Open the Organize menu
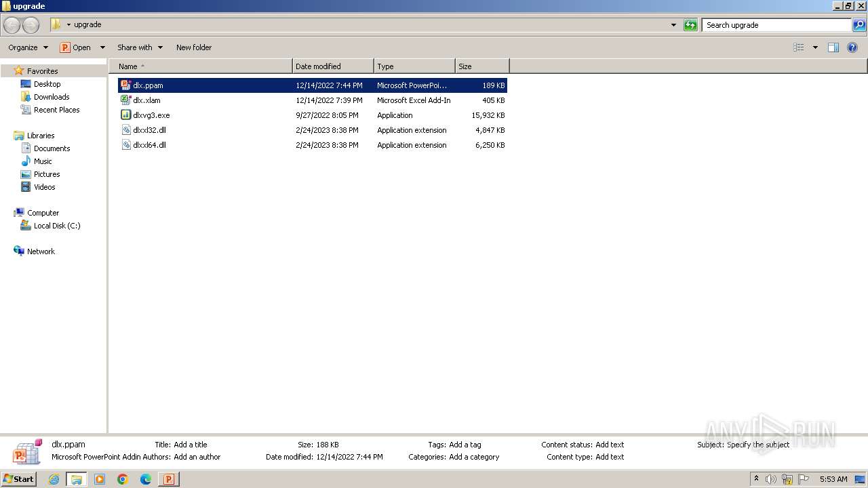Image resolution: width=868 pixels, height=488 pixels. pos(28,47)
